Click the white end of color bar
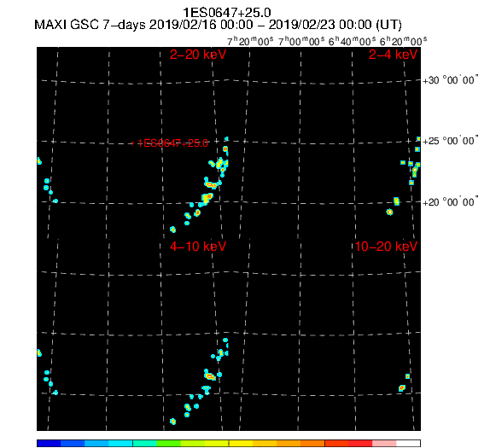This screenshot has width=490, height=448. [x=408, y=443]
